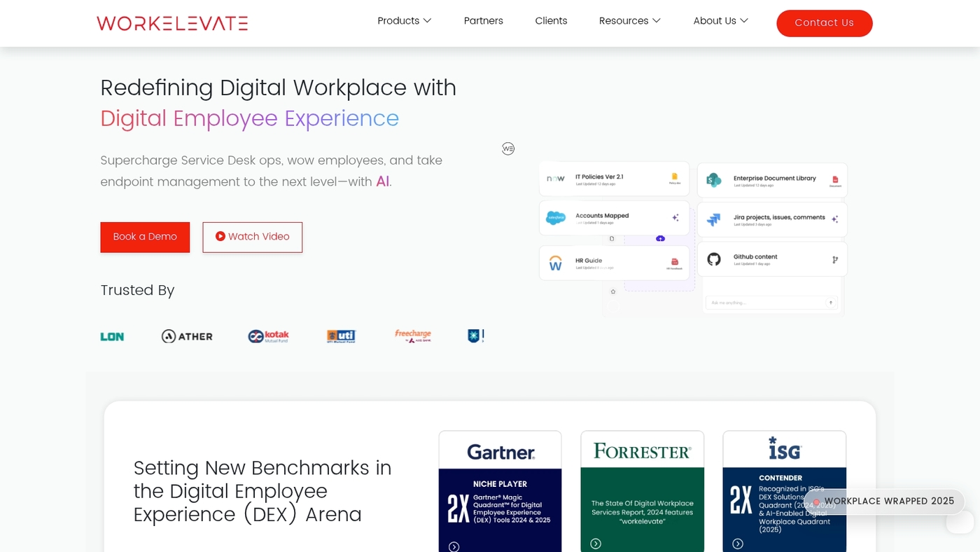Click the arrow submit icon in Ask me anything
This screenshot has height=552, width=980.
pyautogui.click(x=830, y=303)
